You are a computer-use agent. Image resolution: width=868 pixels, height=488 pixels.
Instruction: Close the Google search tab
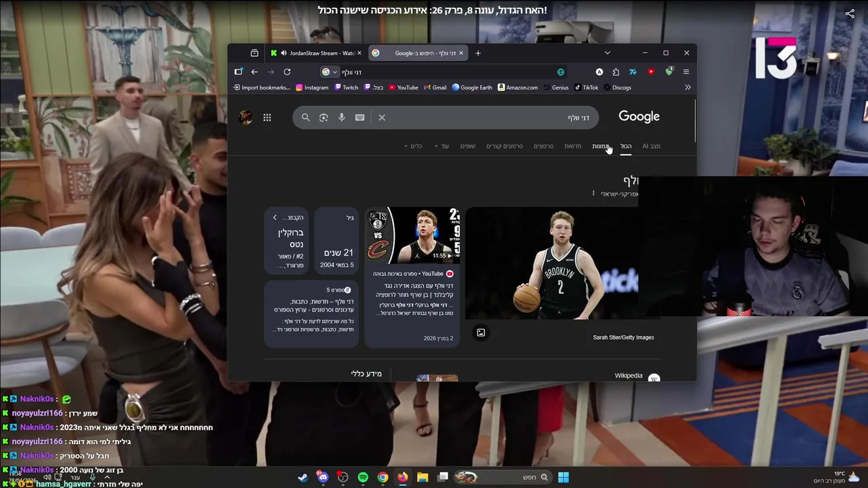[x=461, y=53]
